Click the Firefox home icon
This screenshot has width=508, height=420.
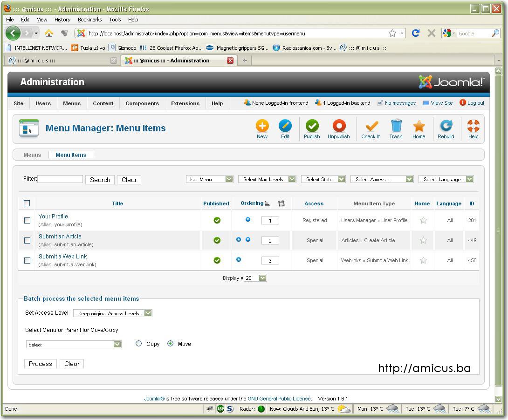point(48,33)
